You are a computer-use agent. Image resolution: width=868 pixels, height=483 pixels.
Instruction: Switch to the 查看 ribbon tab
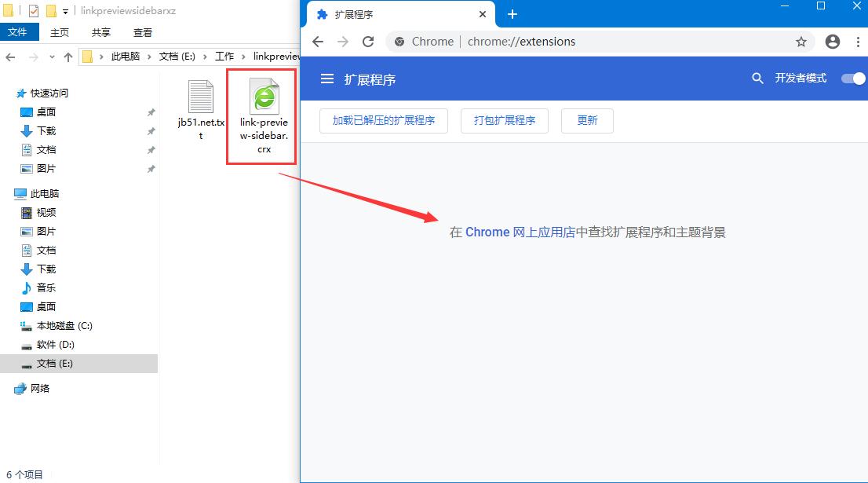142,33
